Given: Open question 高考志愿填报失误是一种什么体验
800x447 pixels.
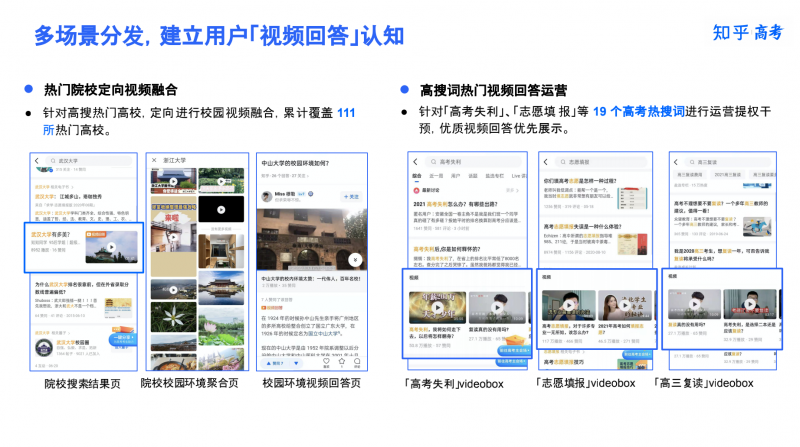Looking at the screenshot, I should (582, 227).
